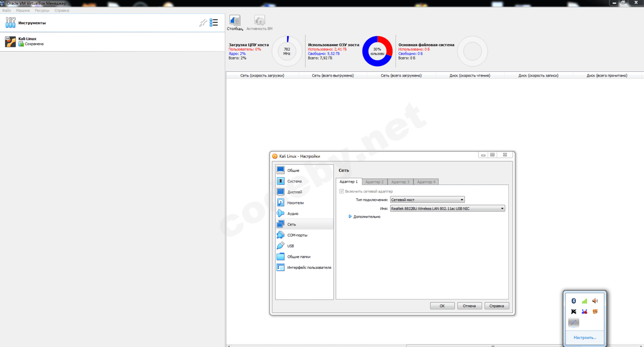Click the pin icon in the Инструменты row
Image resolution: width=644 pixels, height=347 pixels.
click(x=203, y=23)
